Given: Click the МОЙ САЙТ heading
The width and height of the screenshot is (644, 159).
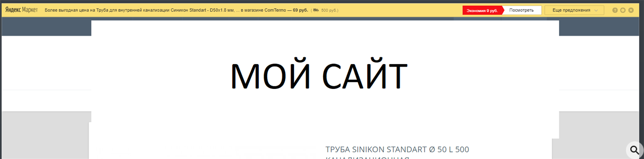Looking at the screenshot, I should (x=319, y=76).
